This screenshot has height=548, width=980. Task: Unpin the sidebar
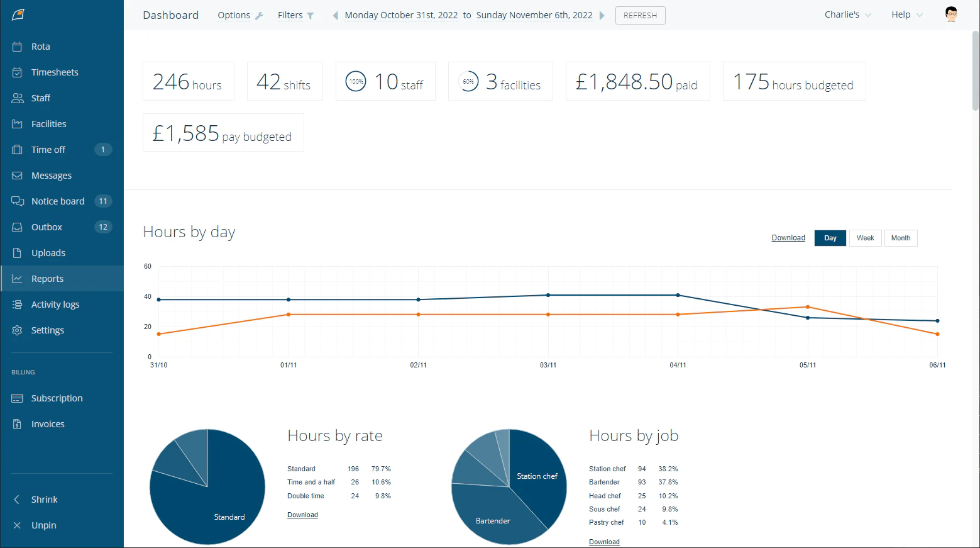click(x=43, y=525)
